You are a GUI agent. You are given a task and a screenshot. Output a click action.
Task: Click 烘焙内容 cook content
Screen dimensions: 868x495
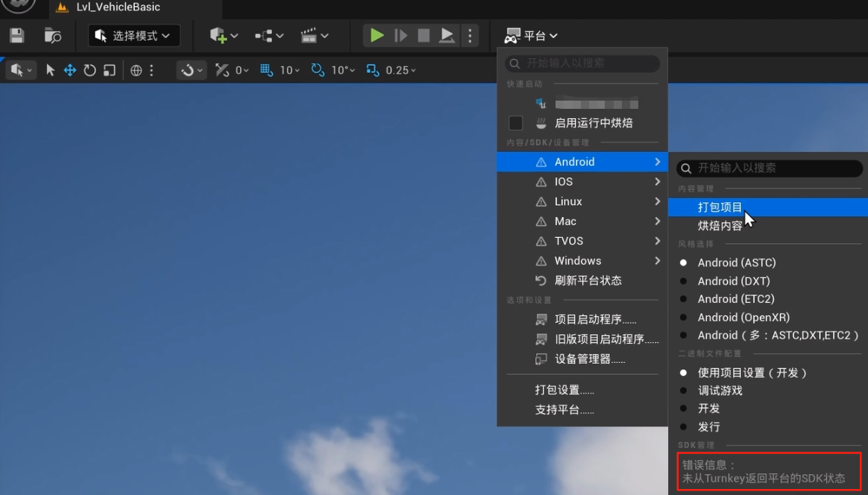(x=768, y=225)
